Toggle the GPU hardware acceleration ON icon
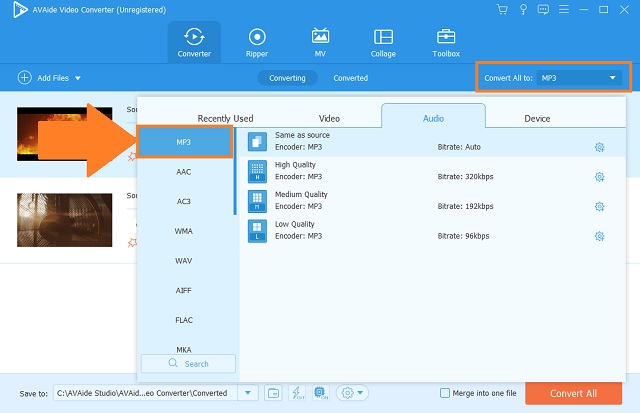This screenshot has width=640, height=413. click(321, 393)
